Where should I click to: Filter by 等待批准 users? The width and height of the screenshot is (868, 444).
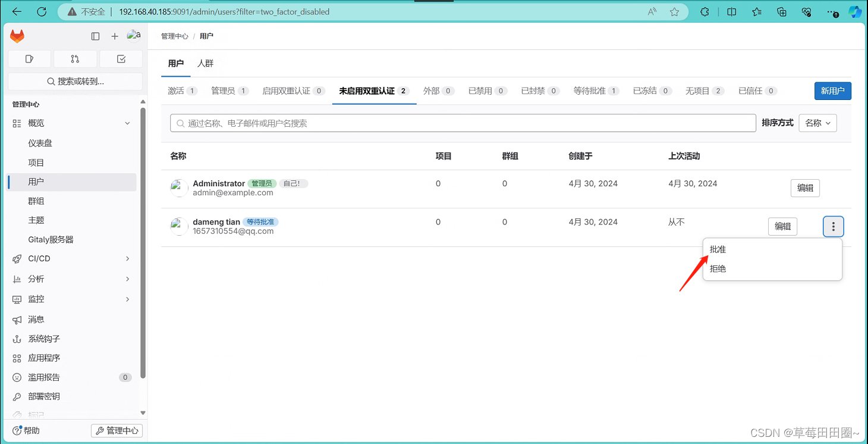pos(596,91)
